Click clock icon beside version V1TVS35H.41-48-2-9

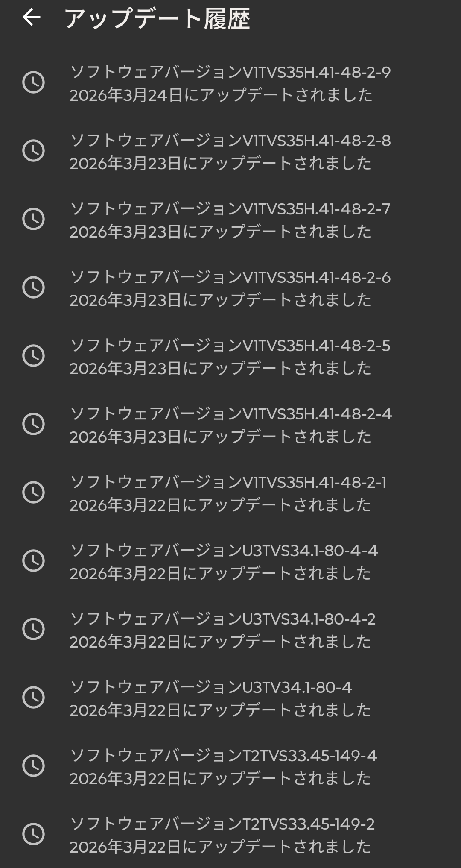[x=33, y=82]
